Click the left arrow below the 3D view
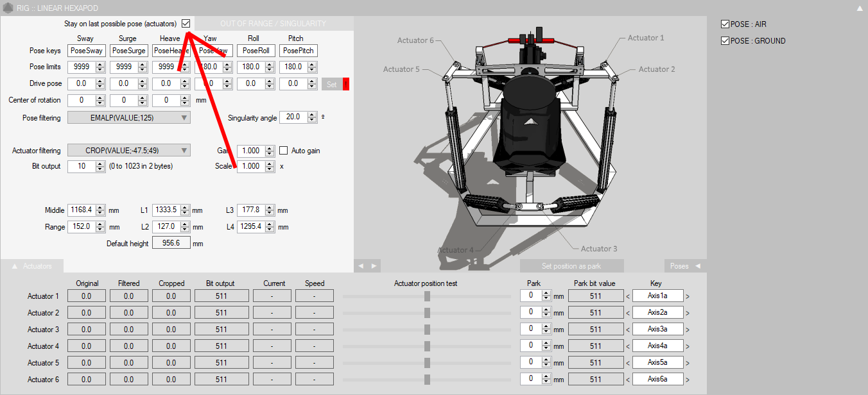This screenshot has width=868, height=395. pyautogui.click(x=361, y=266)
